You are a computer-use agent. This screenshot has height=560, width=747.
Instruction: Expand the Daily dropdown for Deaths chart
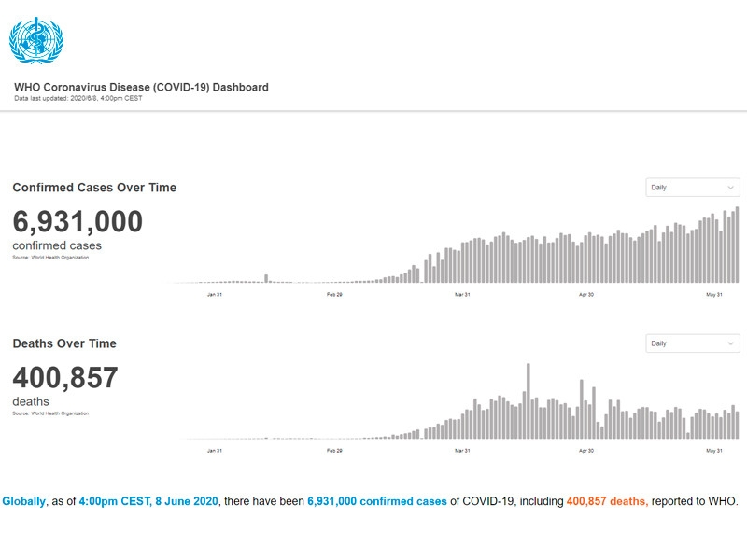pos(693,343)
